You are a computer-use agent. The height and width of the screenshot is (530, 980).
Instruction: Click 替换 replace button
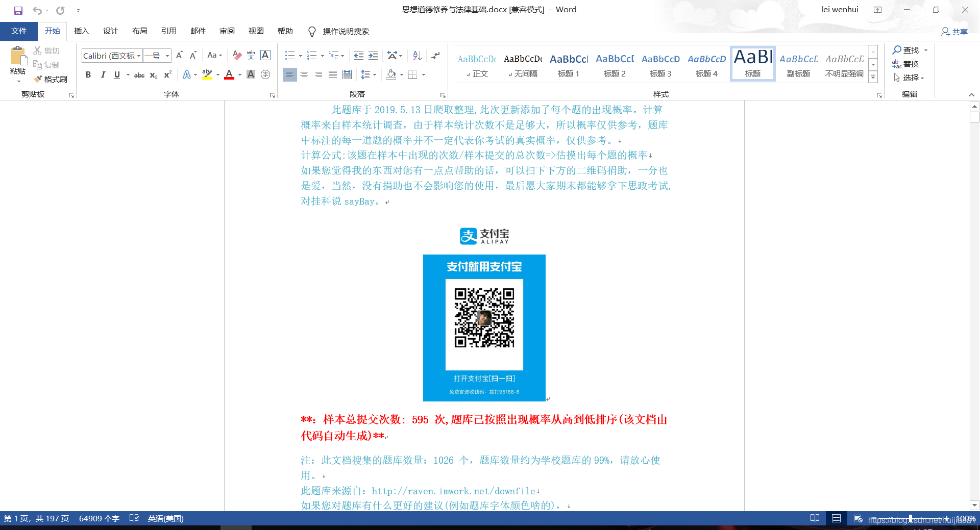(x=905, y=64)
